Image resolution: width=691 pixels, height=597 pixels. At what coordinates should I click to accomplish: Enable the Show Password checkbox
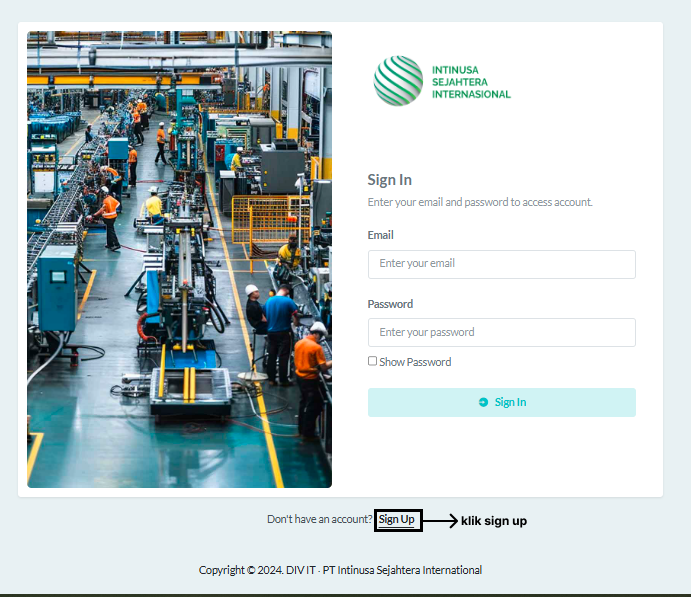373,361
